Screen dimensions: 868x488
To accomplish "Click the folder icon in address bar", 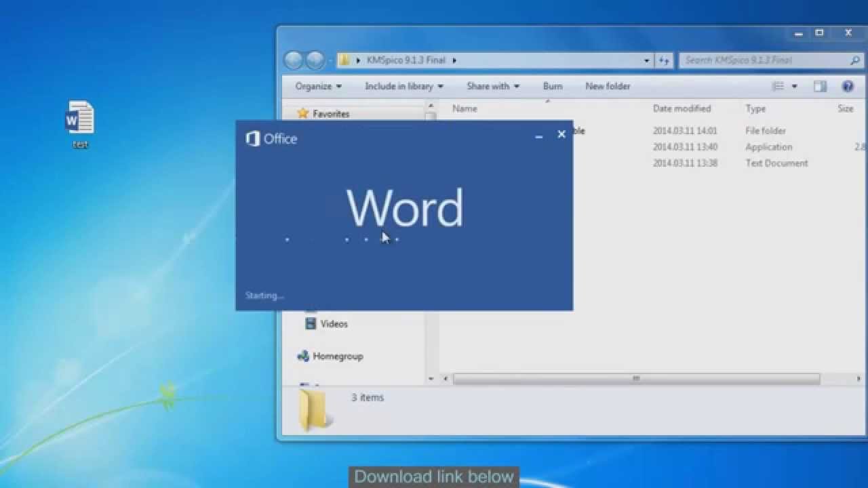I will [x=344, y=60].
